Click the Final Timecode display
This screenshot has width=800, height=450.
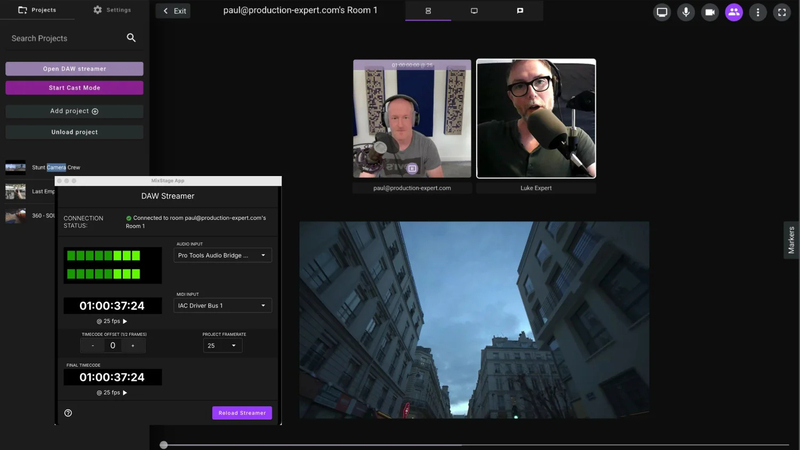pos(112,377)
